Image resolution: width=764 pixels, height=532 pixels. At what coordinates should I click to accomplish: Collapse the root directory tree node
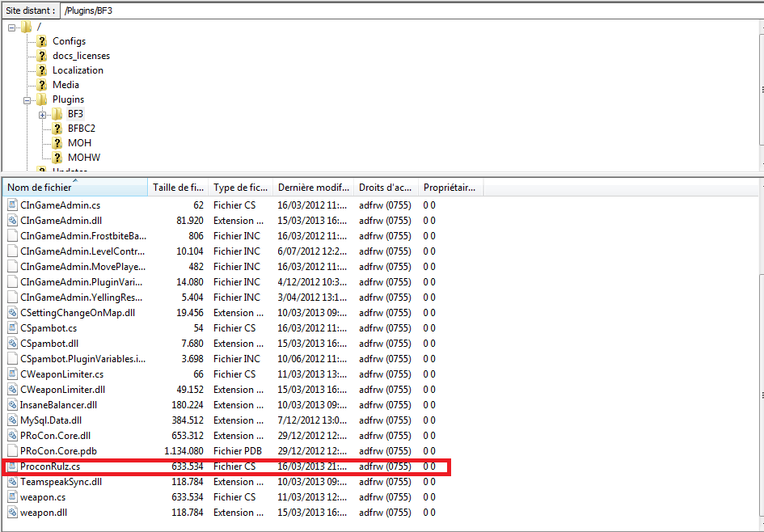point(12,27)
